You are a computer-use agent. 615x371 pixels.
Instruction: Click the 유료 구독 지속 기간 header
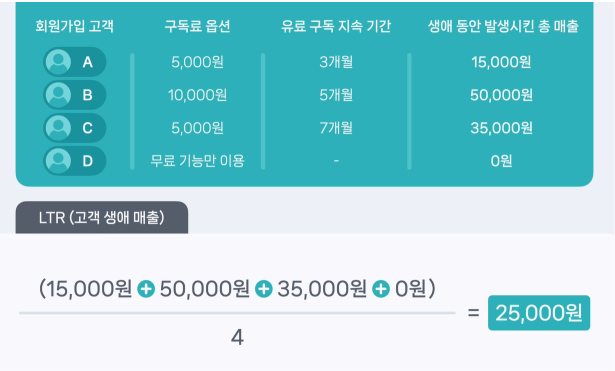pos(336,26)
